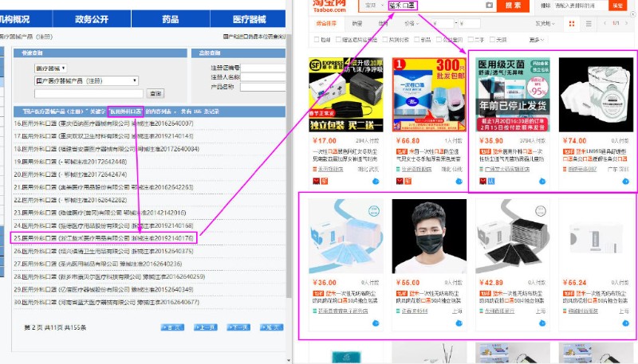638x364 pixels.
Task: Click blue chat icon on ¥74.00 product
Action: pos(624,181)
